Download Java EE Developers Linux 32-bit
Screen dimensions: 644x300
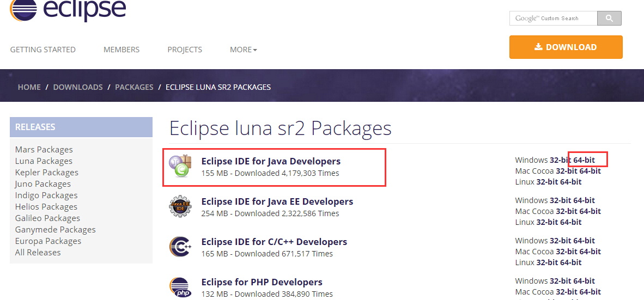coord(547,222)
